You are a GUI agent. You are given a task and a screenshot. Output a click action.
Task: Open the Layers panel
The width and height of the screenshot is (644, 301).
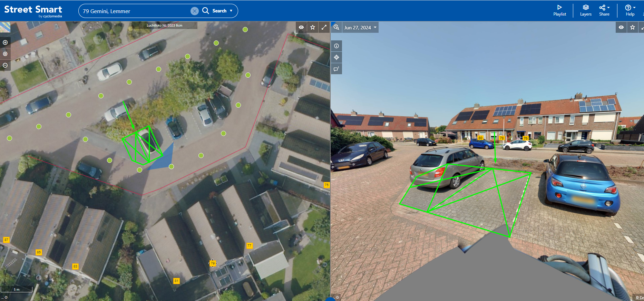[x=586, y=10]
